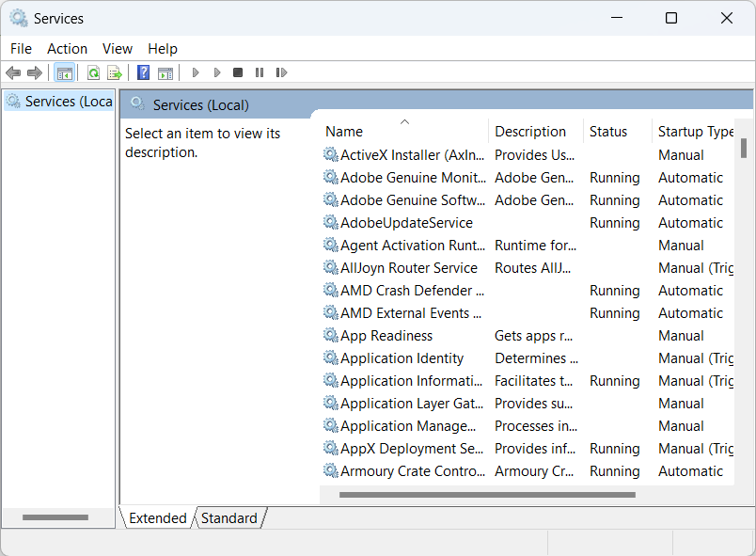Click the Stop Service square icon
This screenshot has height=556, width=756.
(x=238, y=72)
